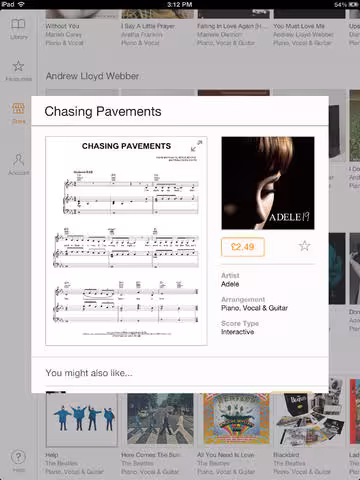The height and width of the screenshot is (480, 360).
Task: Tap the £2.49 buy button
Action: 243,247
